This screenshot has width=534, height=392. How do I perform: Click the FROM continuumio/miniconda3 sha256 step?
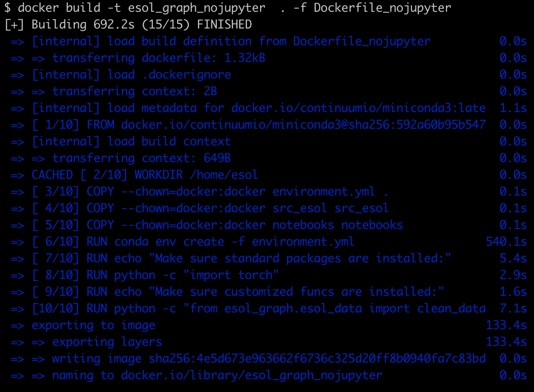point(268,125)
